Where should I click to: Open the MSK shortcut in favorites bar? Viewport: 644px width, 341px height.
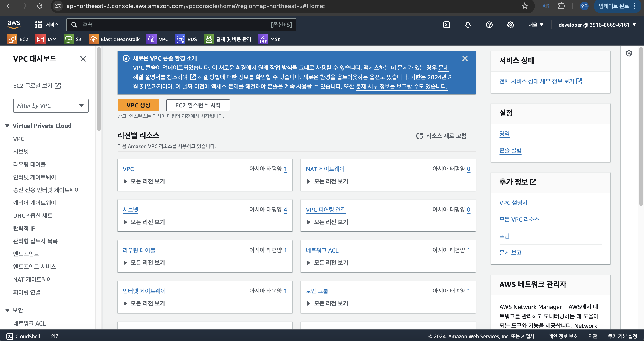pyautogui.click(x=270, y=39)
